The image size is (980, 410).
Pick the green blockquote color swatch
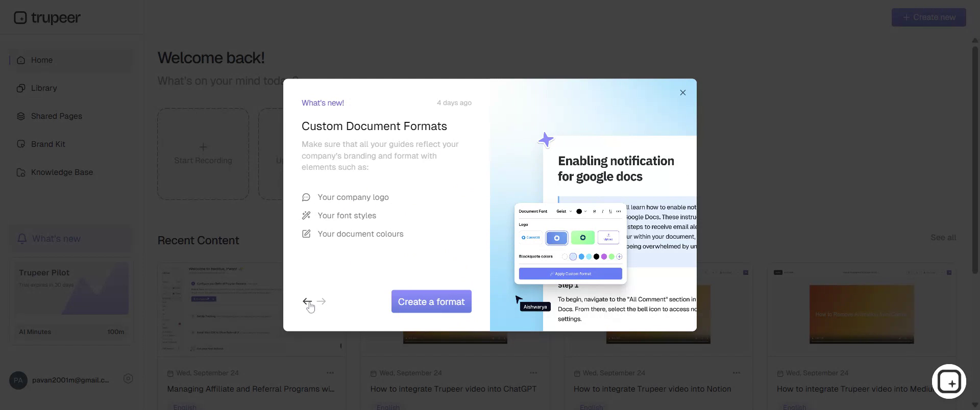pyautogui.click(x=611, y=257)
